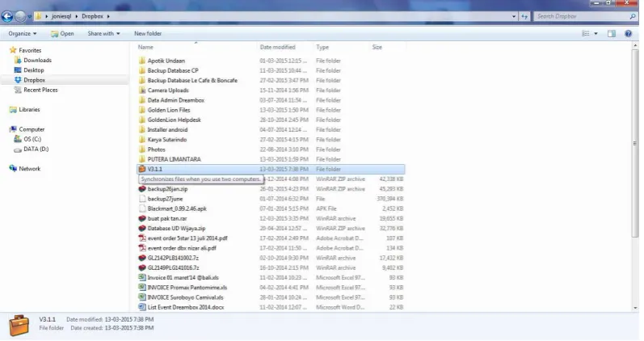This screenshot has height=341, width=644.
Task: Click Dropbox in the address breadcrumb
Action: click(92, 16)
